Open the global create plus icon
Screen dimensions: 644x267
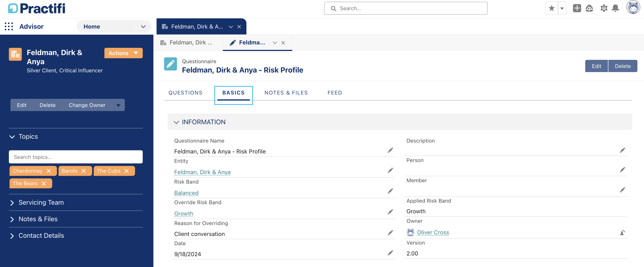[x=577, y=8]
